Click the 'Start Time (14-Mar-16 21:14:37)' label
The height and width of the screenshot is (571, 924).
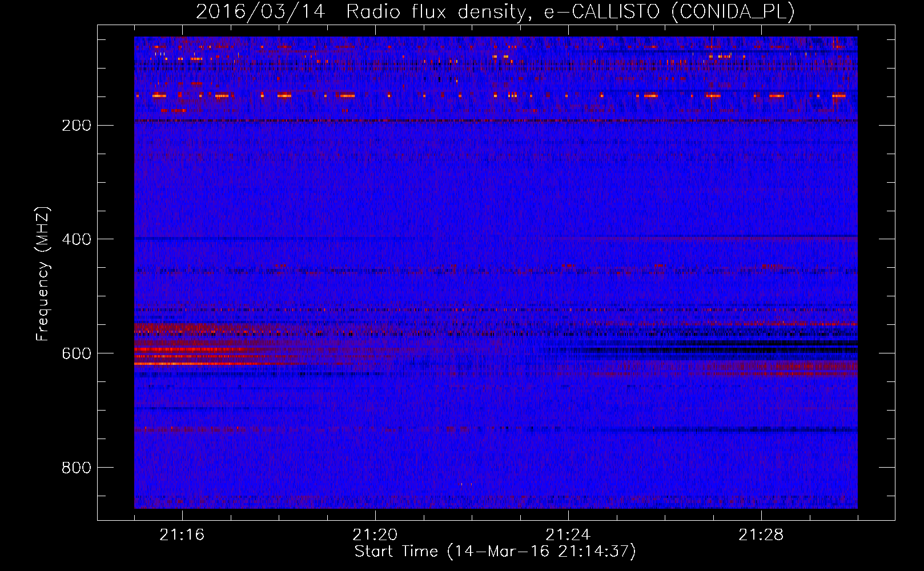click(x=495, y=552)
